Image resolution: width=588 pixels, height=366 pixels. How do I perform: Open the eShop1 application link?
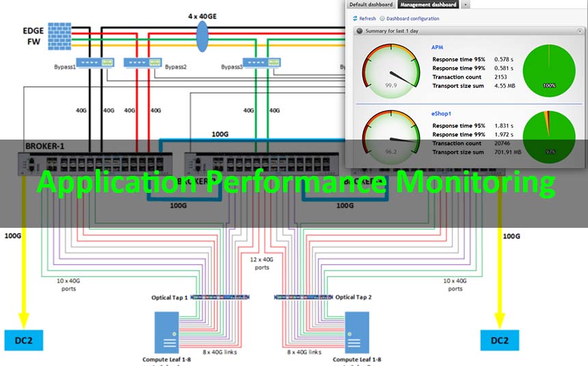(x=441, y=114)
